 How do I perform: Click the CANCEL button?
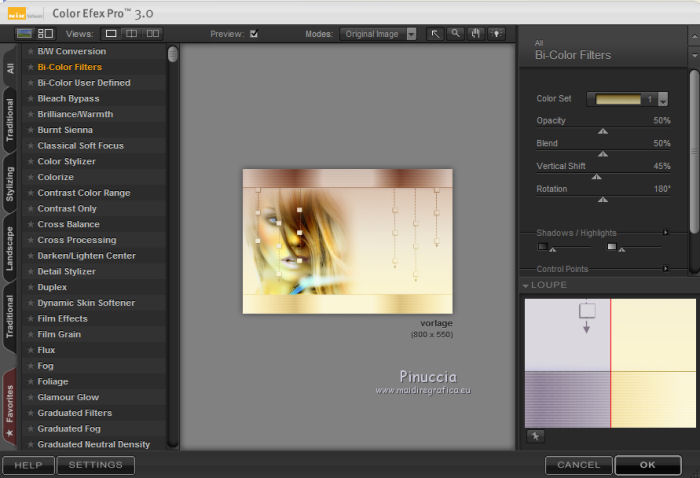[579, 465]
